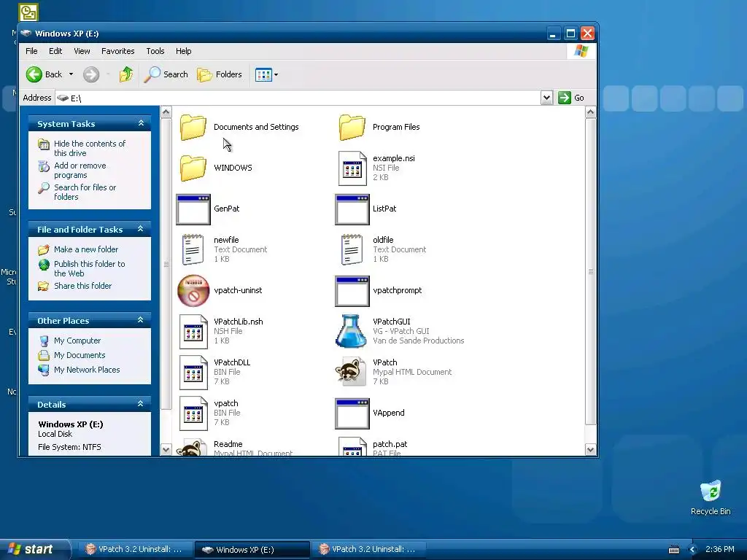This screenshot has height=560, width=747.
Task: Open the Views dropdown arrow
Action: (276, 75)
